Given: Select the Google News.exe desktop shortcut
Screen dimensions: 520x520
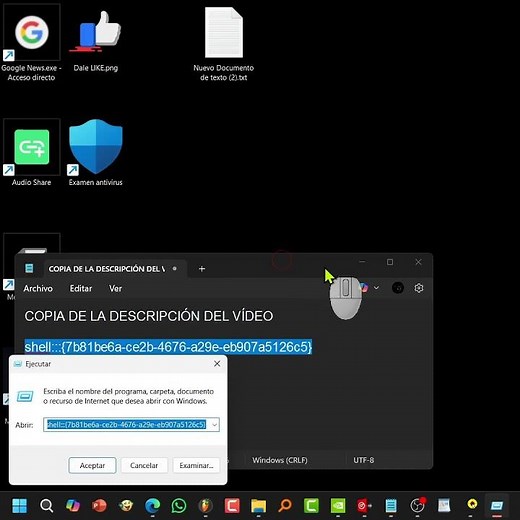Looking at the screenshot, I should tap(31, 42).
